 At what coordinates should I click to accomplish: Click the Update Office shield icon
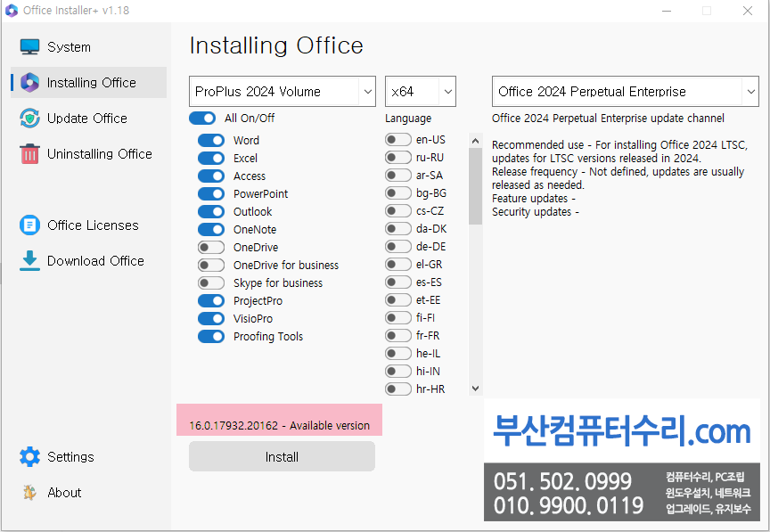point(29,119)
